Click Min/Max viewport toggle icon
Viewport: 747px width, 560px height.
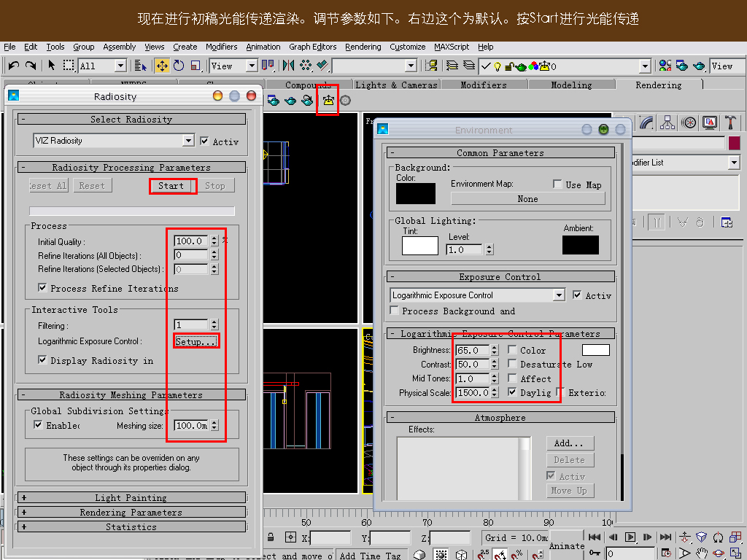[x=735, y=553]
